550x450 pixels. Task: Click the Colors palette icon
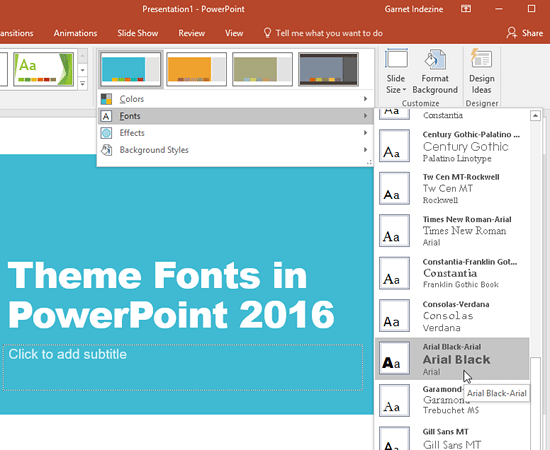[106, 99]
